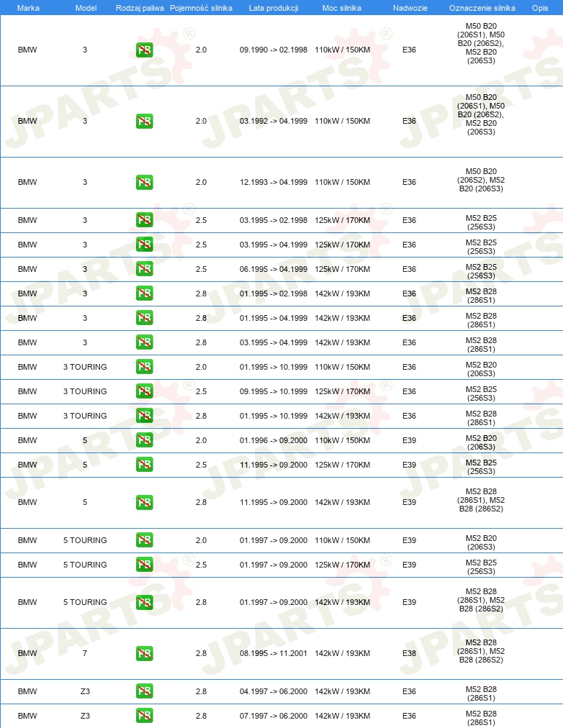563x728 pixels.
Task: Click the Lata produkcji column header
Action: click(x=274, y=8)
